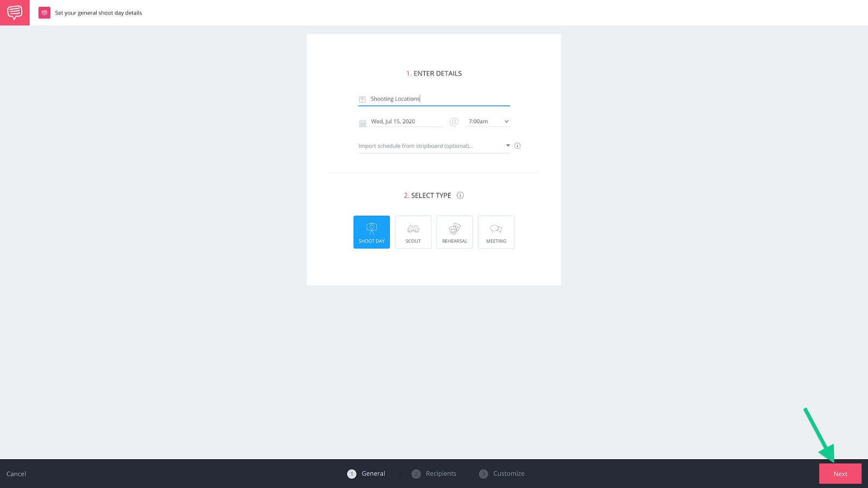Click the Next button
The width and height of the screenshot is (868, 488).
coord(840,474)
